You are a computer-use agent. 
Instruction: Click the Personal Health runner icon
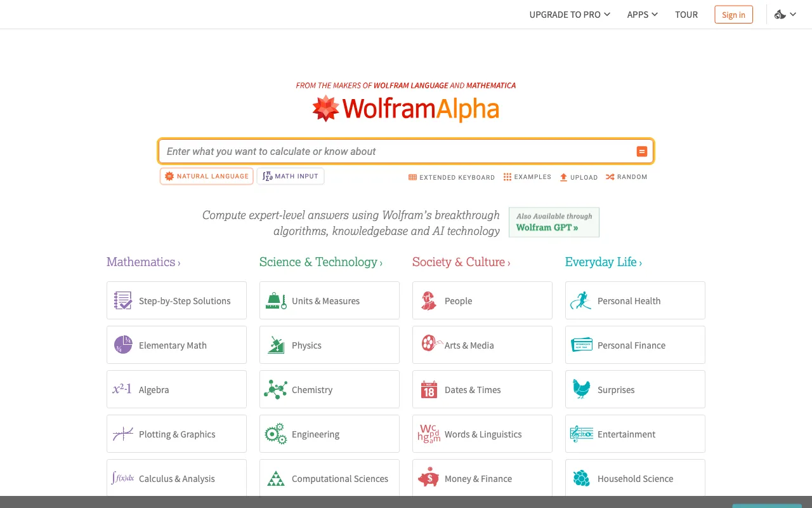pos(581,300)
